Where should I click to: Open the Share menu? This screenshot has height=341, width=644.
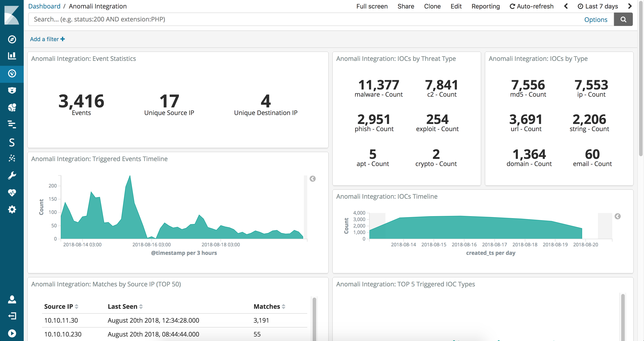[x=405, y=6]
